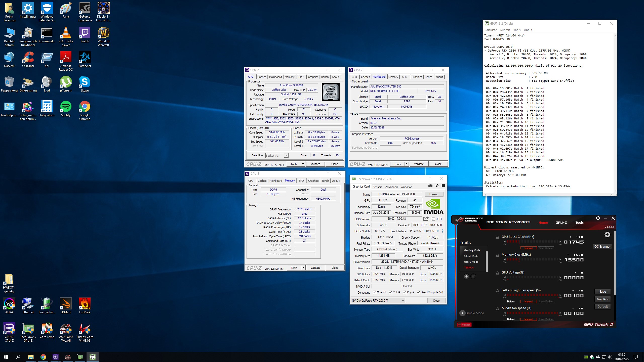Open the Tools tab in GPU Tweak II
This screenshot has height=362, width=644.
coord(579,222)
